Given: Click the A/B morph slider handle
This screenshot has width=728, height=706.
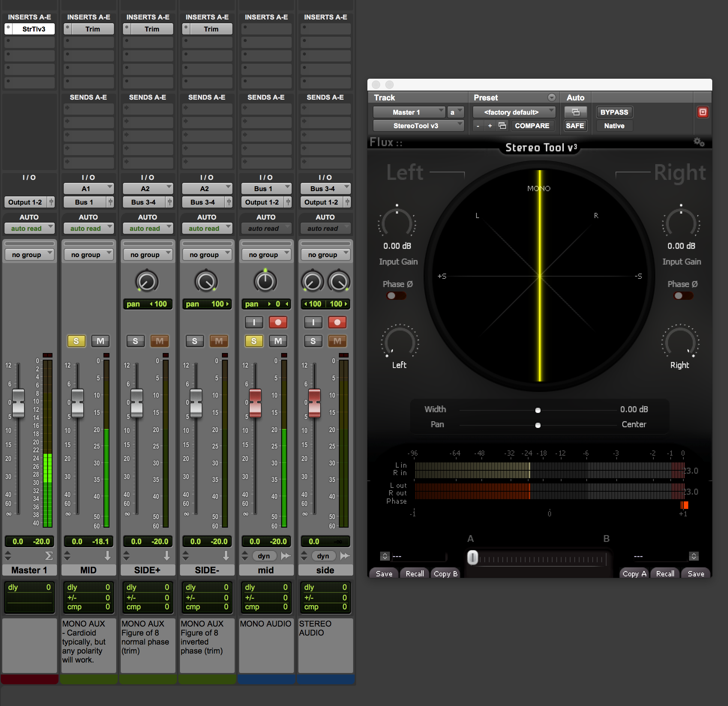Looking at the screenshot, I should point(473,558).
